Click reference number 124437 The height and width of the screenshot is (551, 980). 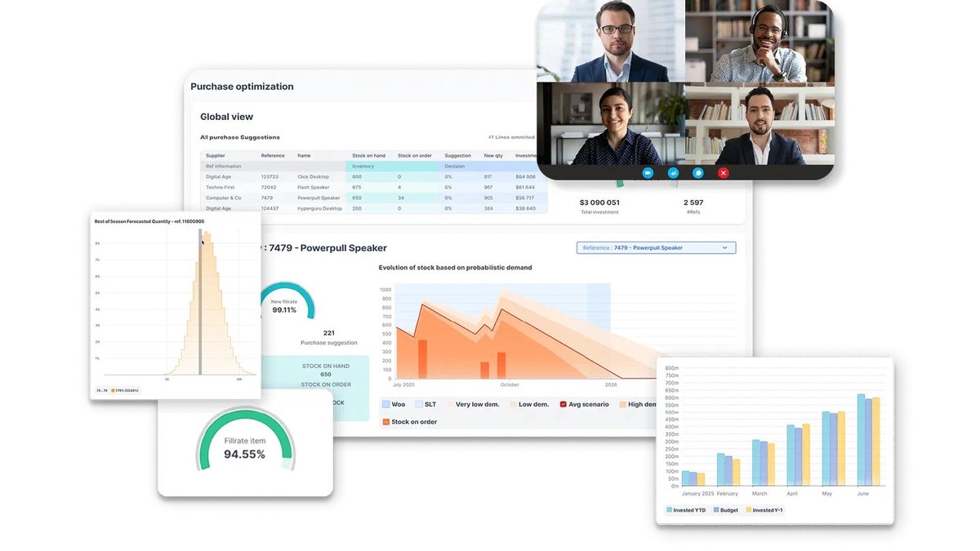[x=269, y=208]
